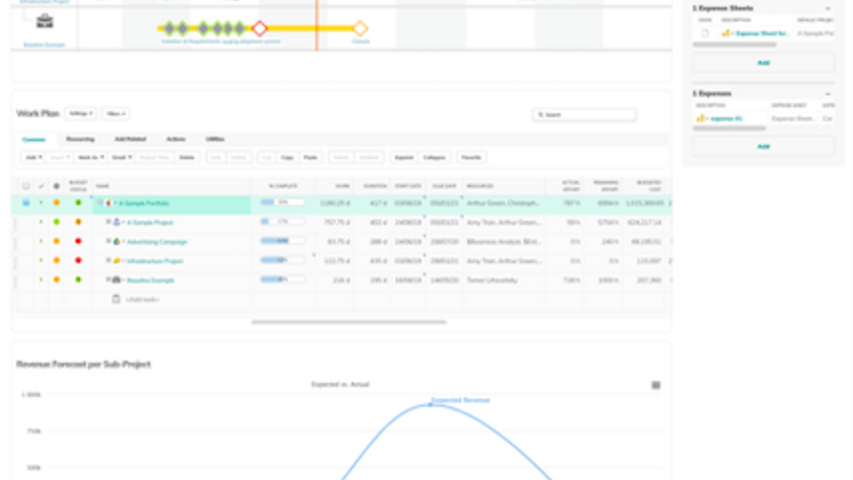Uncheck the A Sample Portfolio row checkbox
This screenshot has height=480, width=853.
click(x=26, y=203)
